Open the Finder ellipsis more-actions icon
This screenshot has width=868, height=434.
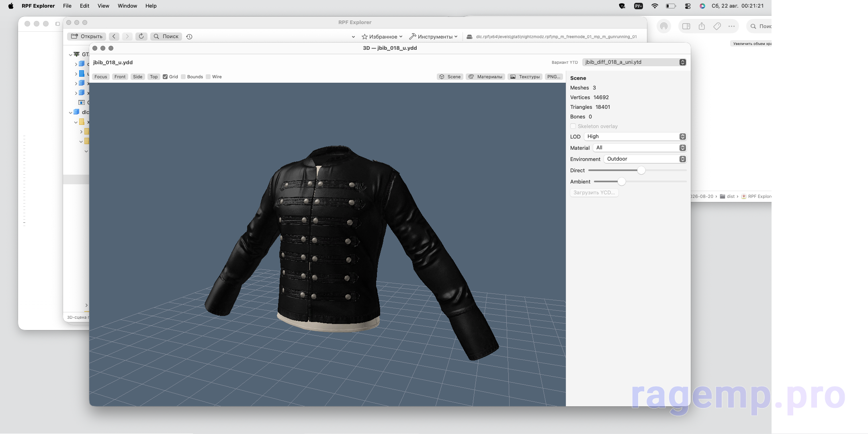pos(731,26)
